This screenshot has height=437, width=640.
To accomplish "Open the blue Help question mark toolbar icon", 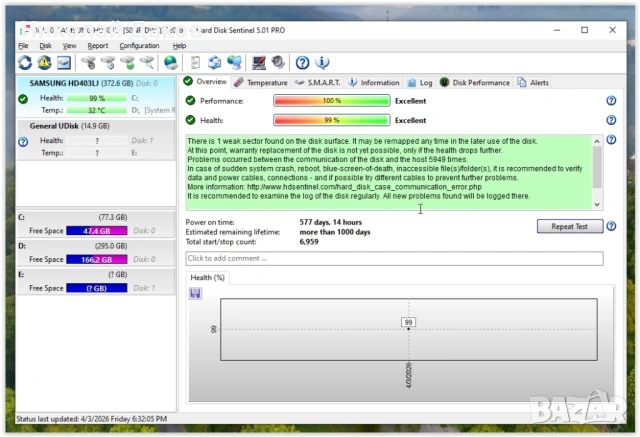I will pos(303,62).
